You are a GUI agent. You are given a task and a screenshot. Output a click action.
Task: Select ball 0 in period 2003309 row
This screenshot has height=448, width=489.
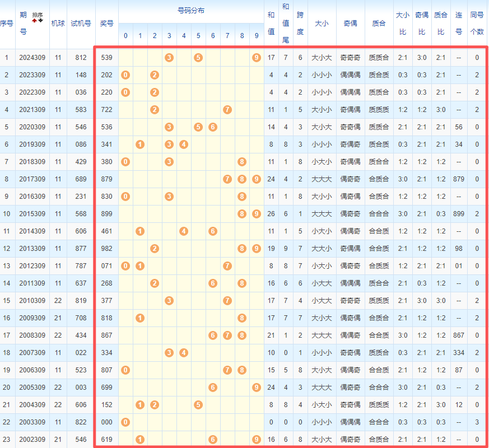coord(125,422)
